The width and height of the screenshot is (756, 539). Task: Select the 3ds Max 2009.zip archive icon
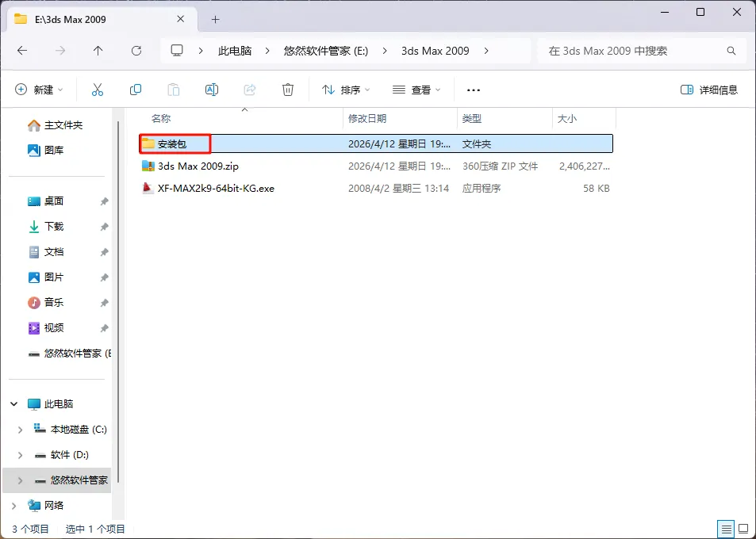pos(148,166)
